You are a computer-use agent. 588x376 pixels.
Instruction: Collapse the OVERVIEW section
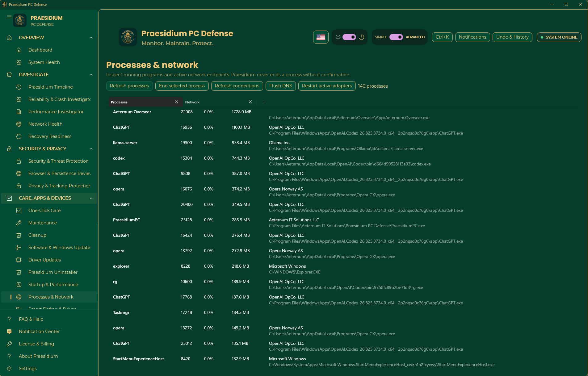[91, 37]
